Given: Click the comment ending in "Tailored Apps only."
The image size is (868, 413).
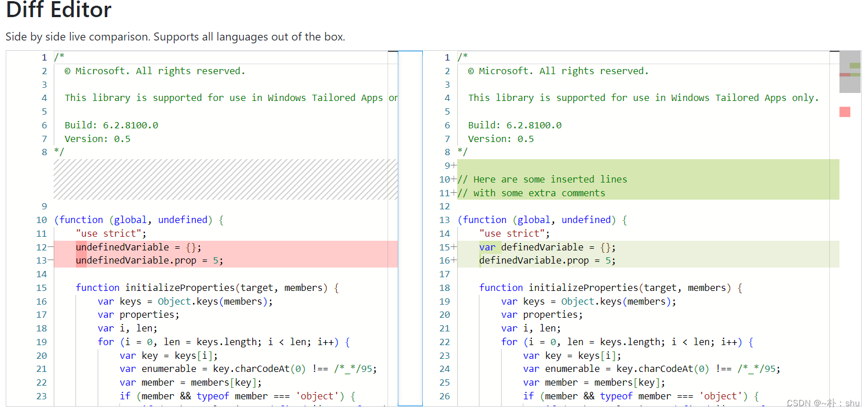Looking at the screenshot, I should [x=644, y=98].
